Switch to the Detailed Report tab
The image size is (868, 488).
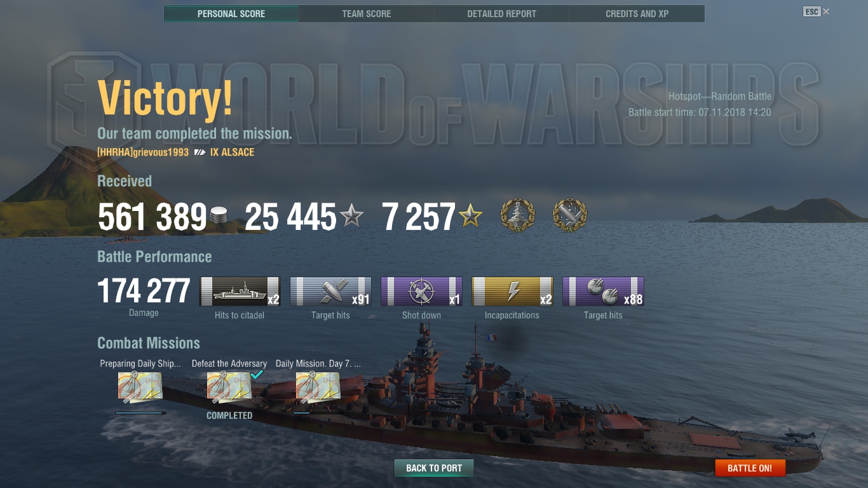502,14
